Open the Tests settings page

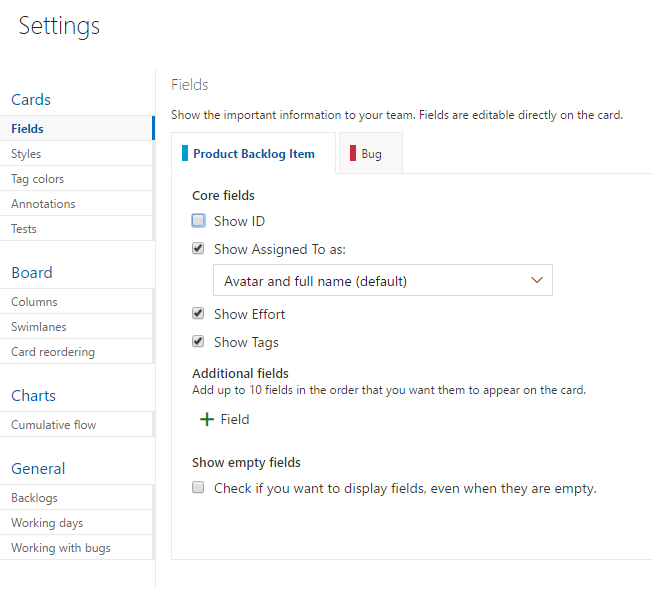tap(77, 228)
